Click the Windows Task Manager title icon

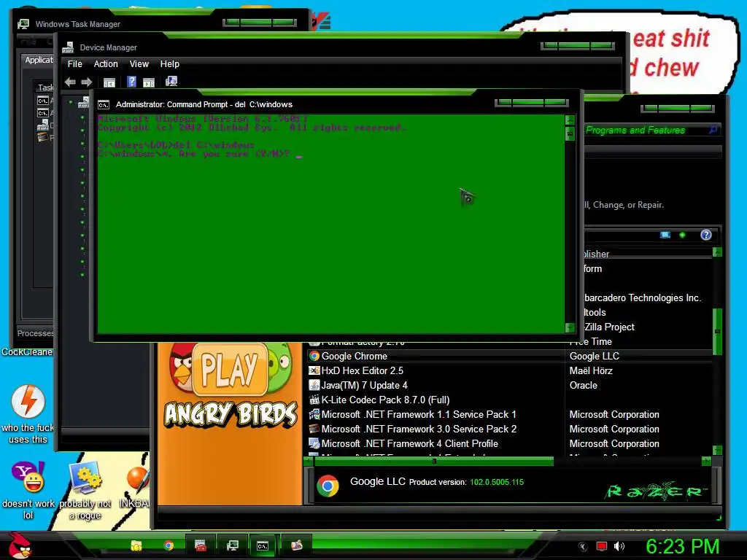click(x=23, y=24)
